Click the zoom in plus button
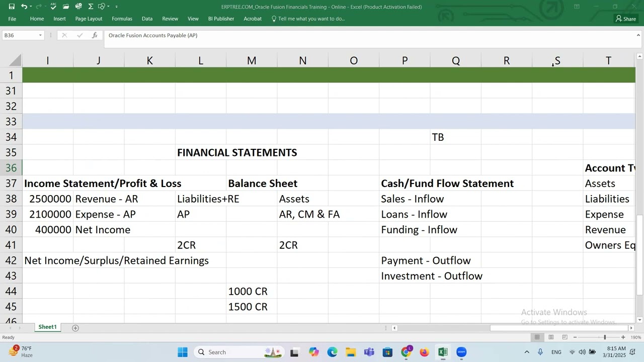 623,337
